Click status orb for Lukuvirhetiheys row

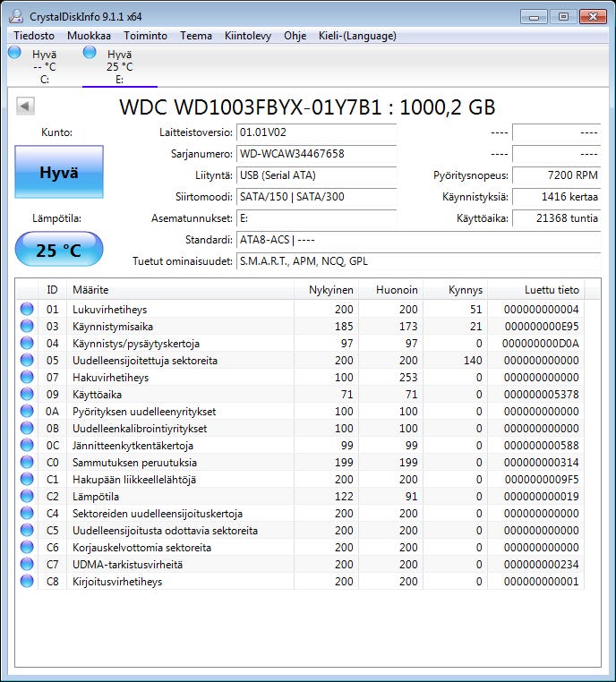(27, 309)
